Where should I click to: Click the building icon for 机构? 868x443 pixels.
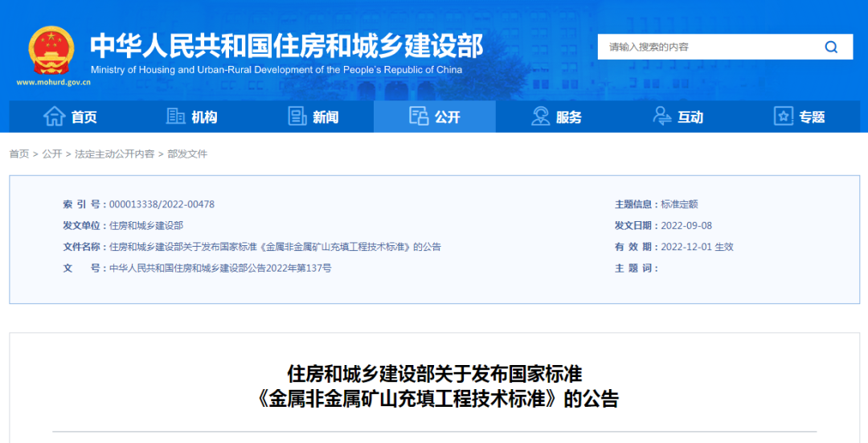tap(175, 117)
